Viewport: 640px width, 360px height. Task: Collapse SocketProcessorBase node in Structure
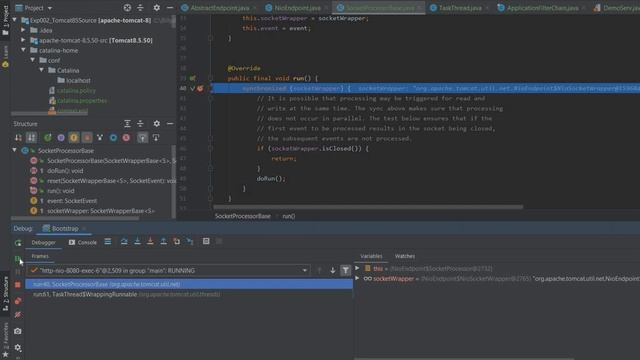pos(15,150)
